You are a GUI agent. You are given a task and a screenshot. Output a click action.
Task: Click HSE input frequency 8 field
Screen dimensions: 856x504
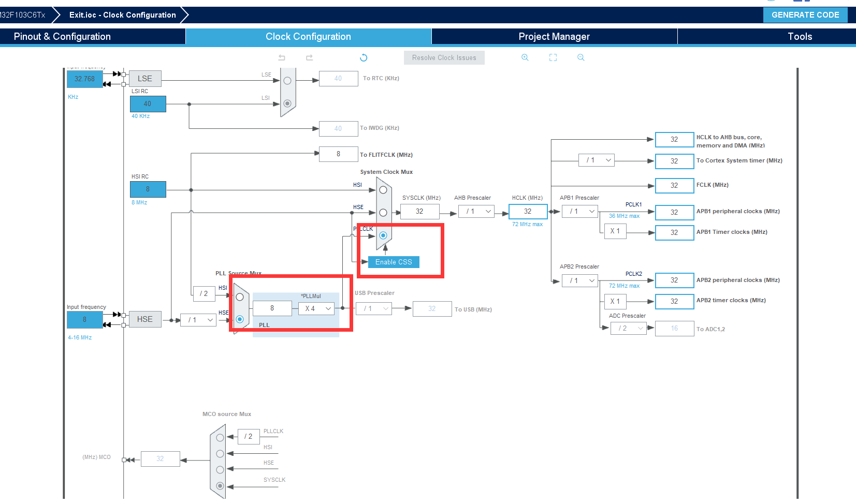[x=85, y=319]
